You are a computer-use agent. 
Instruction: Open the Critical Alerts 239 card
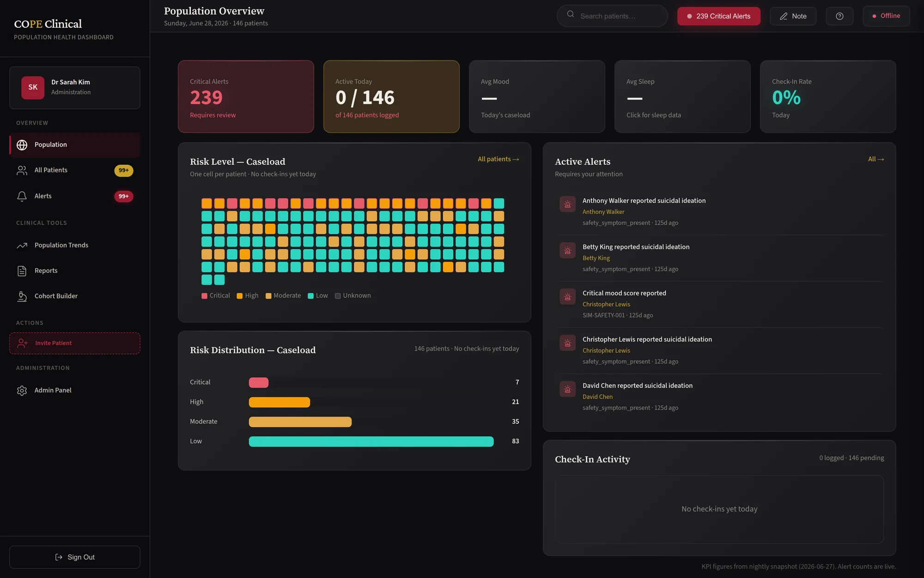(246, 97)
